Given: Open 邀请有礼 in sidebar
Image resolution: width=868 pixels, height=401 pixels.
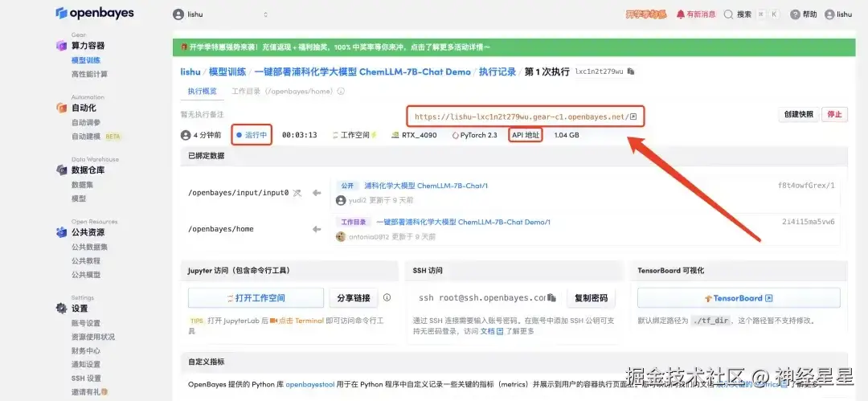Looking at the screenshot, I should tap(90, 391).
